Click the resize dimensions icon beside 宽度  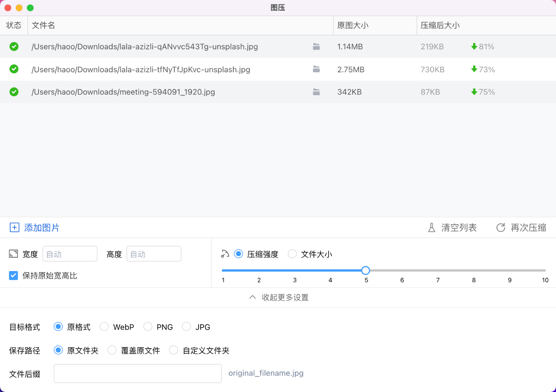click(13, 254)
